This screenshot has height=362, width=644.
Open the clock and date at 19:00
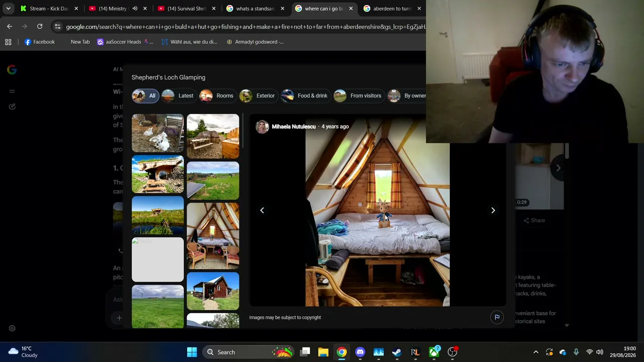(x=623, y=352)
